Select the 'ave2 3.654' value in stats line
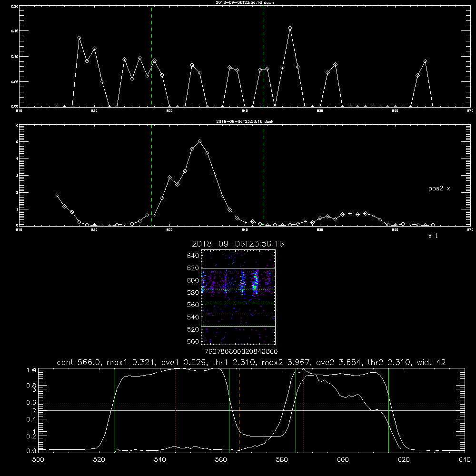This screenshot has width=476, height=476. pos(338,362)
